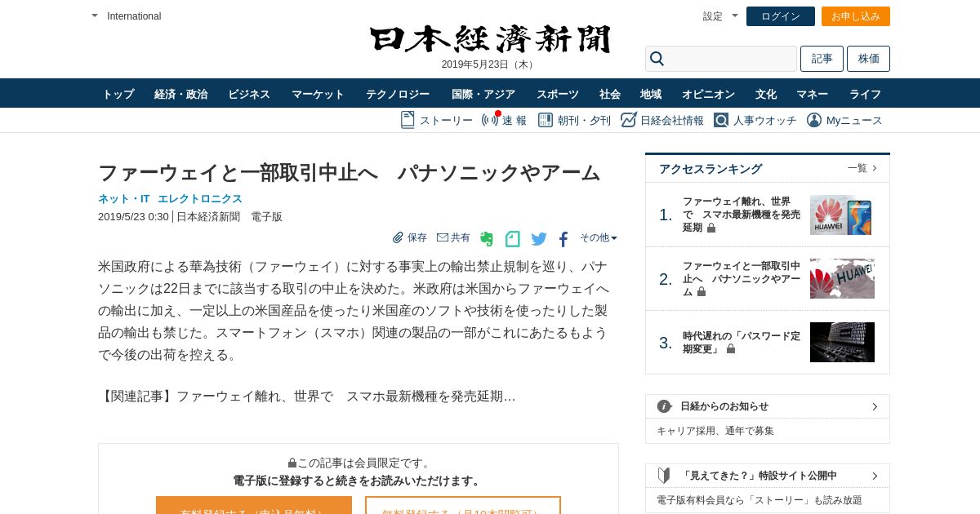Open the マネー section
Screen dimensions: 980x514
pos(813,94)
